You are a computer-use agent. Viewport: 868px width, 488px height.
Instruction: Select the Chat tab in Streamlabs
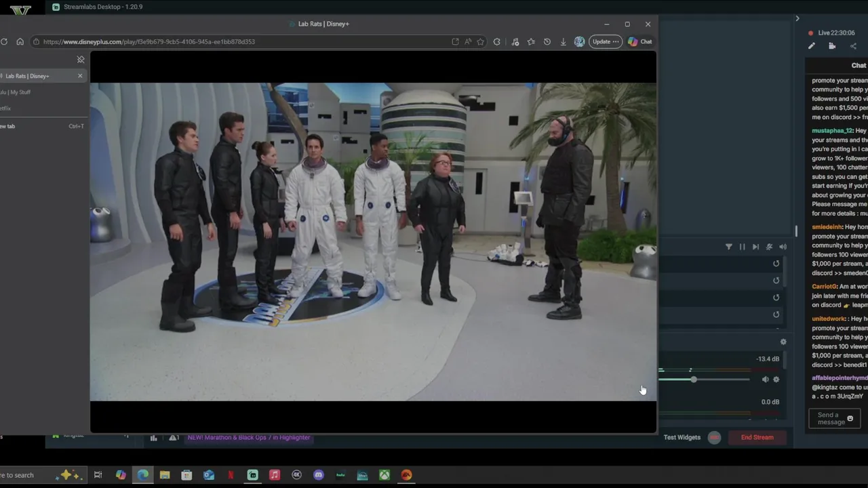(x=859, y=66)
